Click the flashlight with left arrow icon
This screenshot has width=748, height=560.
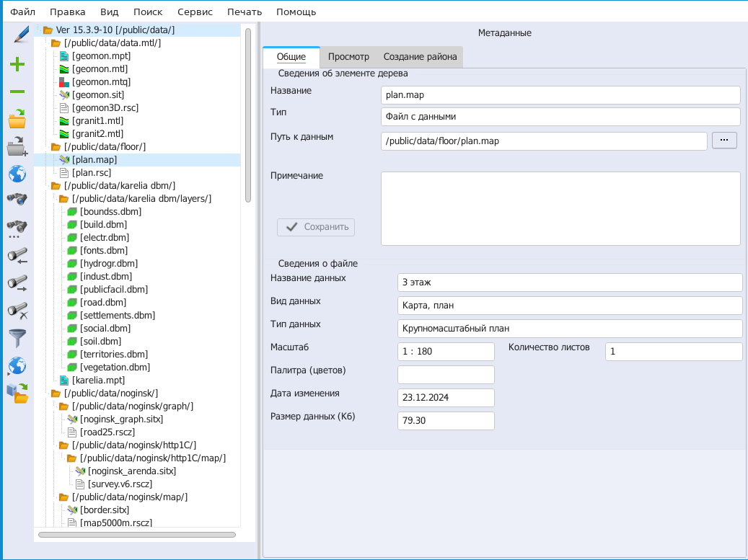(x=17, y=256)
